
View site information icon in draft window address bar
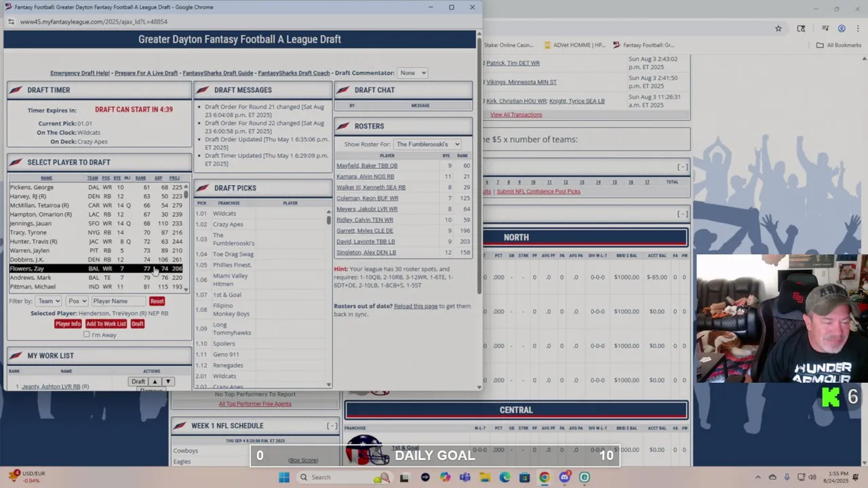click(11, 22)
